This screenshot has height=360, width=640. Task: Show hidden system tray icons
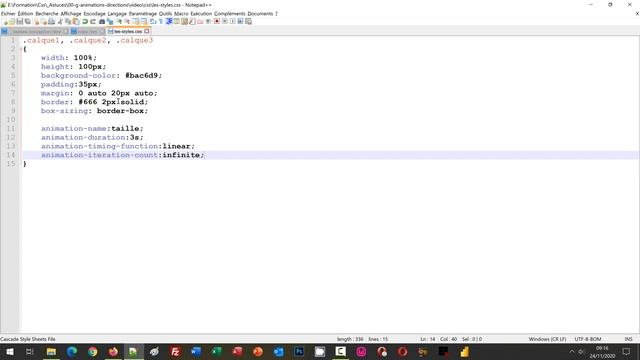coord(571,351)
